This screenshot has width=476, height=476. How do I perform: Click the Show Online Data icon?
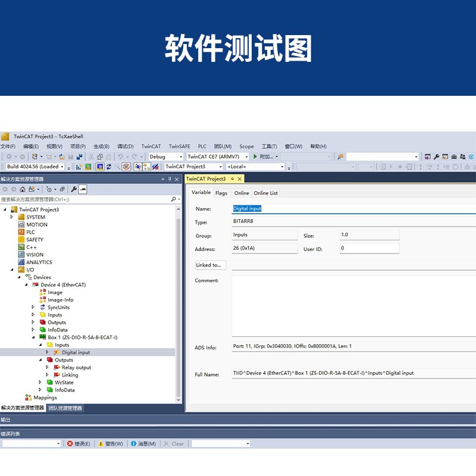[x=138, y=167]
